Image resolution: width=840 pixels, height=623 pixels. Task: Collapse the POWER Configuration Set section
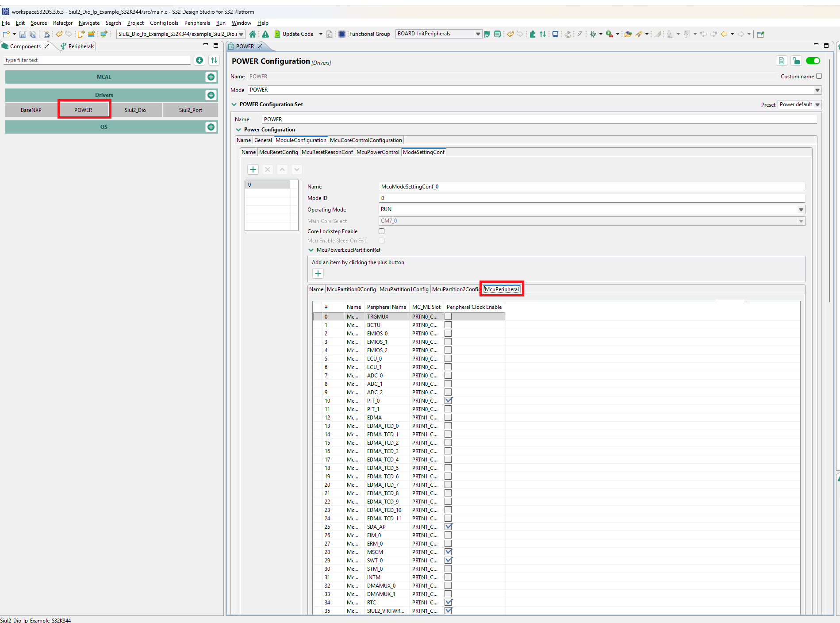[x=234, y=104]
